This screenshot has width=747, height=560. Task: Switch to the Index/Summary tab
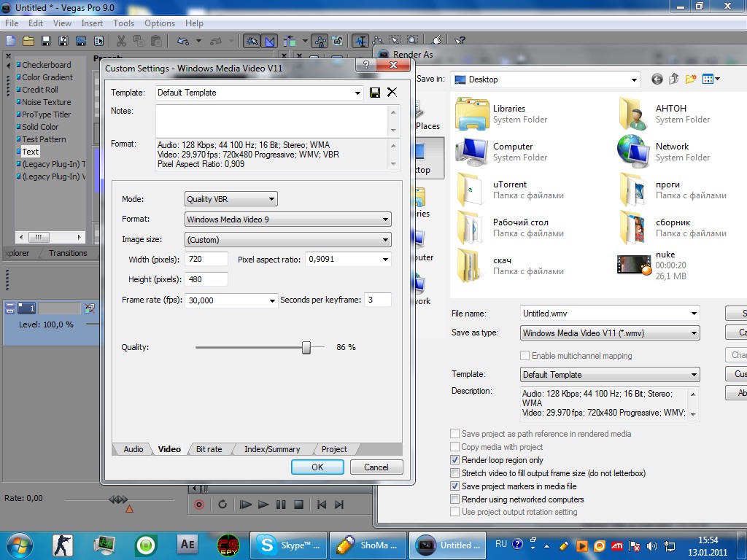click(272, 449)
